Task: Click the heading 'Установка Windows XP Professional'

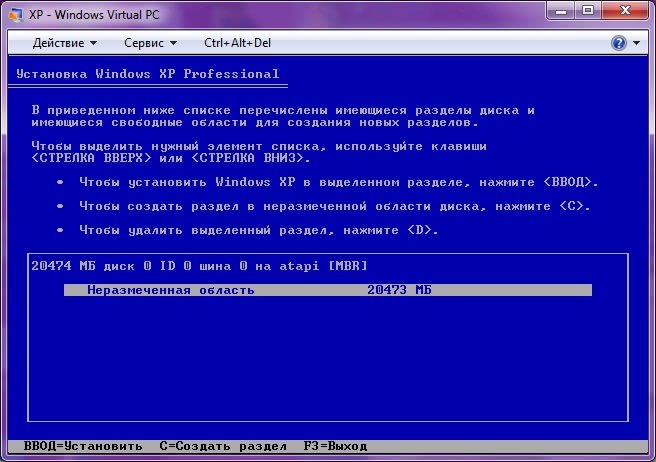Action: click(x=148, y=74)
